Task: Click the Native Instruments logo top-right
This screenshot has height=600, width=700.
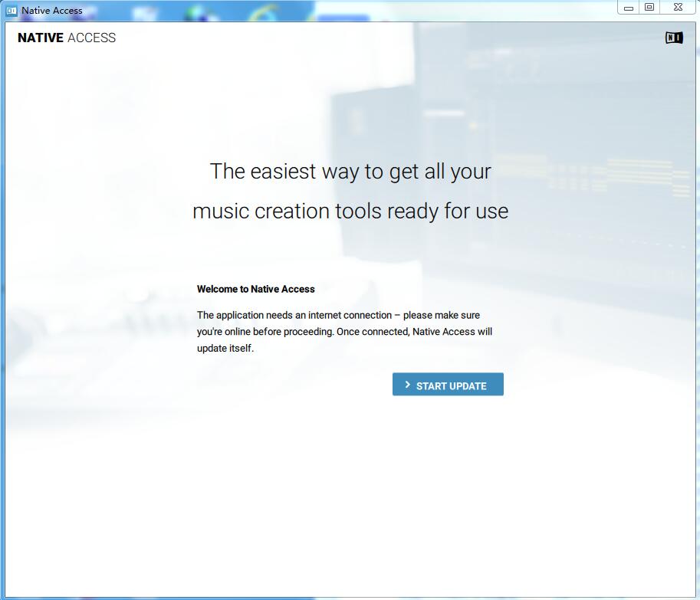Action: click(673, 38)
